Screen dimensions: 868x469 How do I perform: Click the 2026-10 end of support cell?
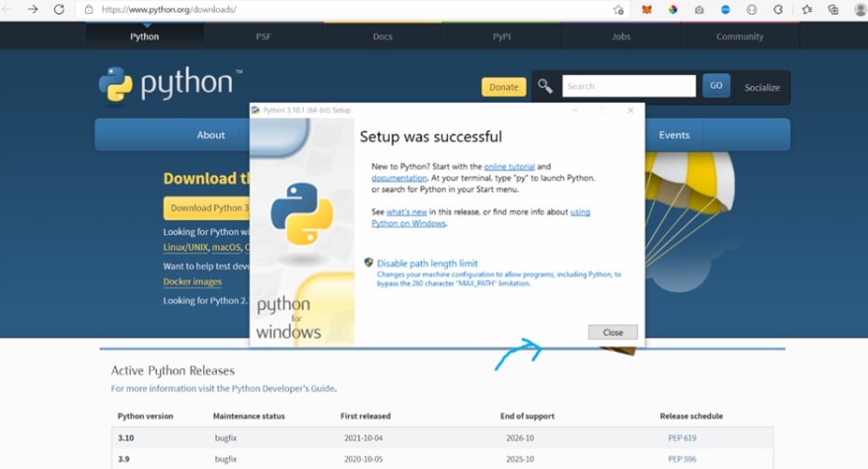tap(520, 438)
